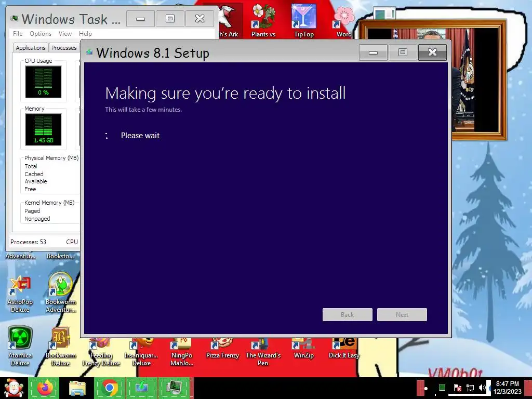
Task: Open File menu in Task Manager
Action: click(18, 34)
